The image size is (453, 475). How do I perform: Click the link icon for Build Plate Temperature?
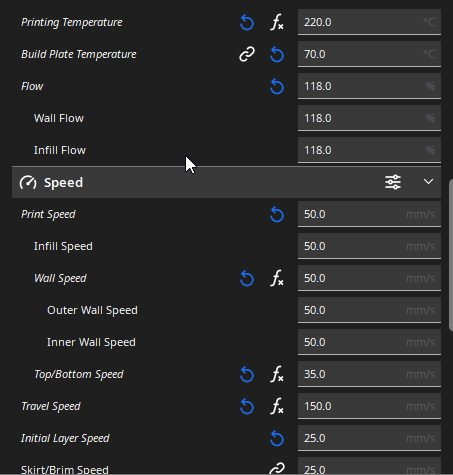click(247, 54)
